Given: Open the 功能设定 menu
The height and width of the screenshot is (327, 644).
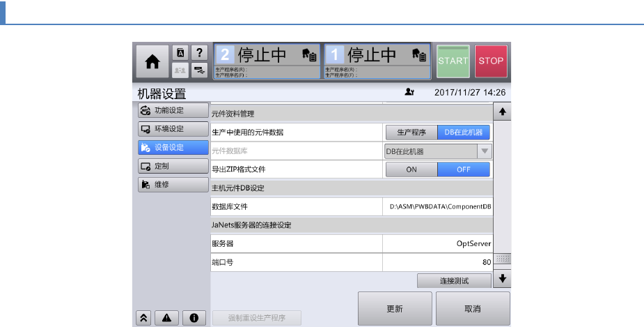Looking at the screenshot, I should click(173, 110).
